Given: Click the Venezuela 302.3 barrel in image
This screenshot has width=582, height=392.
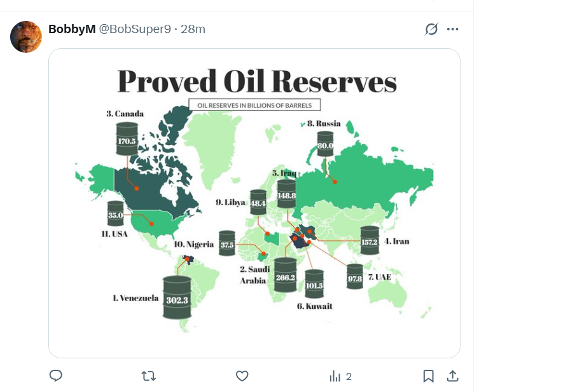Looking at the screenshot, I should pos(177,297).
